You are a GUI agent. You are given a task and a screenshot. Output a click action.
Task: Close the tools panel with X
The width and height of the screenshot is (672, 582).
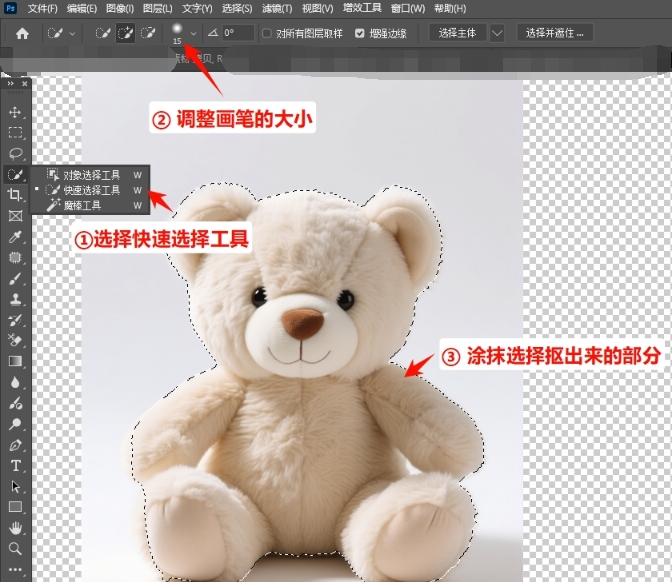click(24, 84)
